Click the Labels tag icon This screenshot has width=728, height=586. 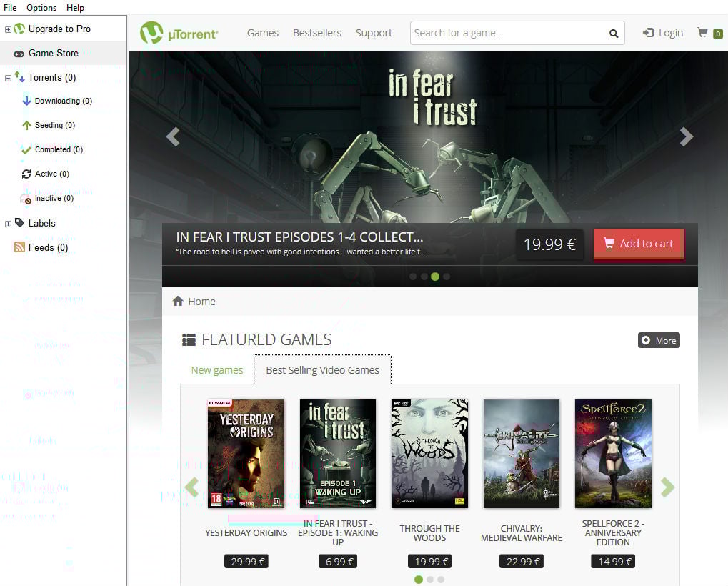19,223
